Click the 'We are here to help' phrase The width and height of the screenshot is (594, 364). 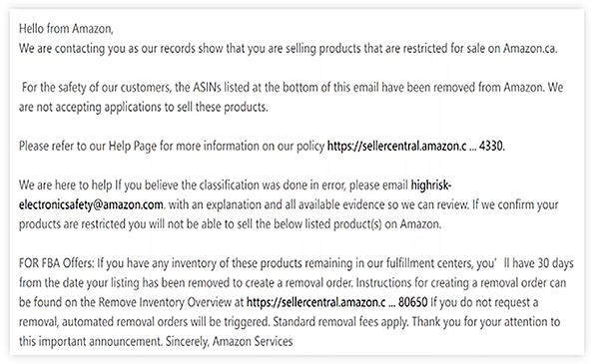[x=66, y=185]
